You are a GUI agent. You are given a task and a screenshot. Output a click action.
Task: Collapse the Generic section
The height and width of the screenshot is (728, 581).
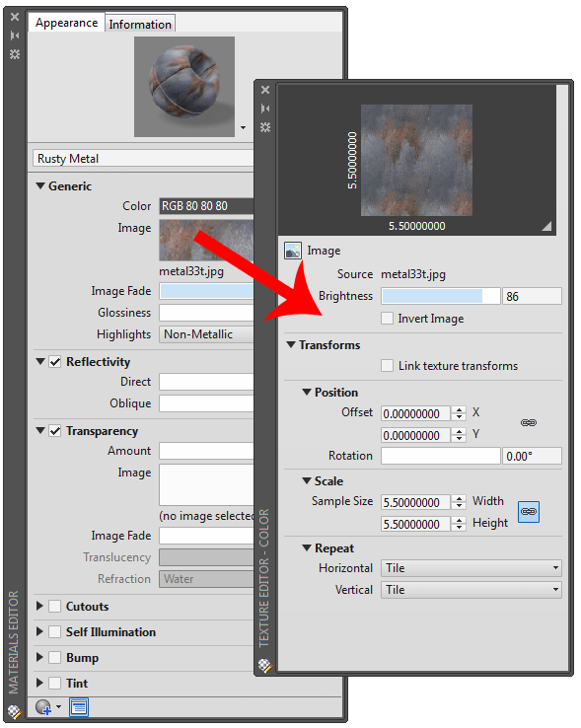pos(40,185)
